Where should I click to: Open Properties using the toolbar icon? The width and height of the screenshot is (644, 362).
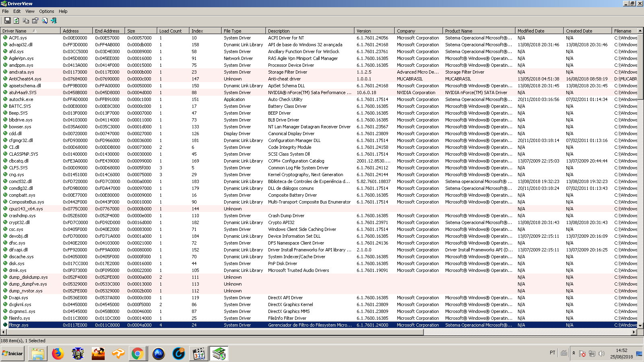[35, 21]
